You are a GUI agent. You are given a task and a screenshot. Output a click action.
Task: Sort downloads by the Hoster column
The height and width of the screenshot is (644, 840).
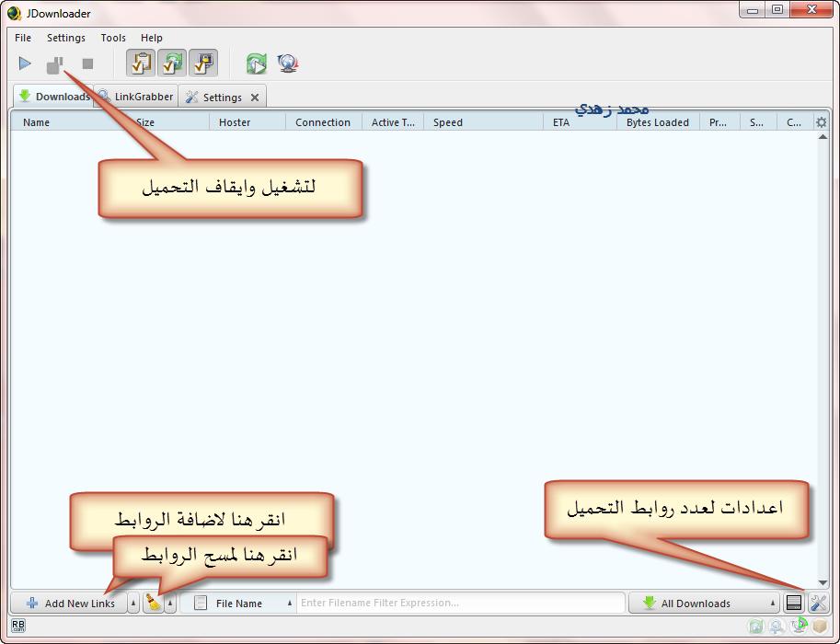247,122
